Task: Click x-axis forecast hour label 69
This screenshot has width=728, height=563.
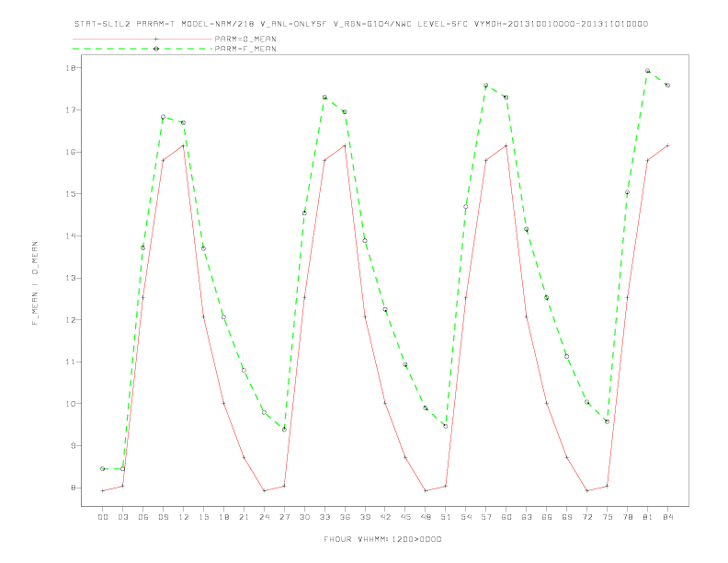Action: (x=567, y=517)
